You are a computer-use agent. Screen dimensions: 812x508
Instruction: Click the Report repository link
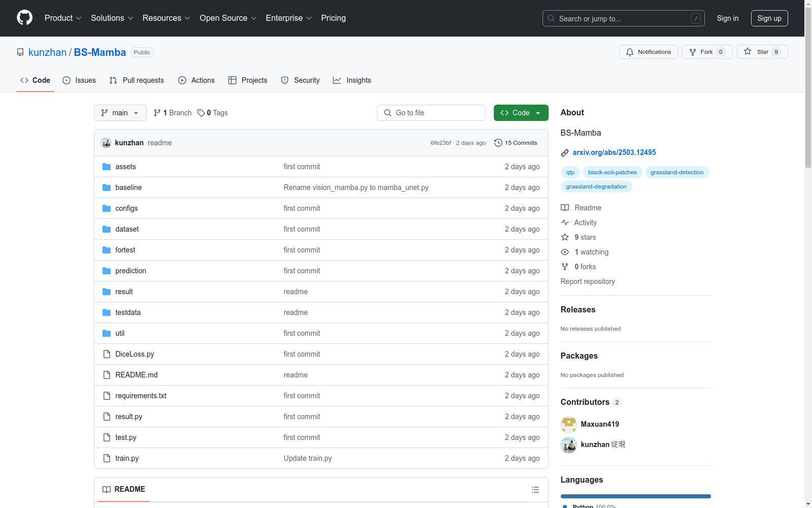click(x=588, y=281)
